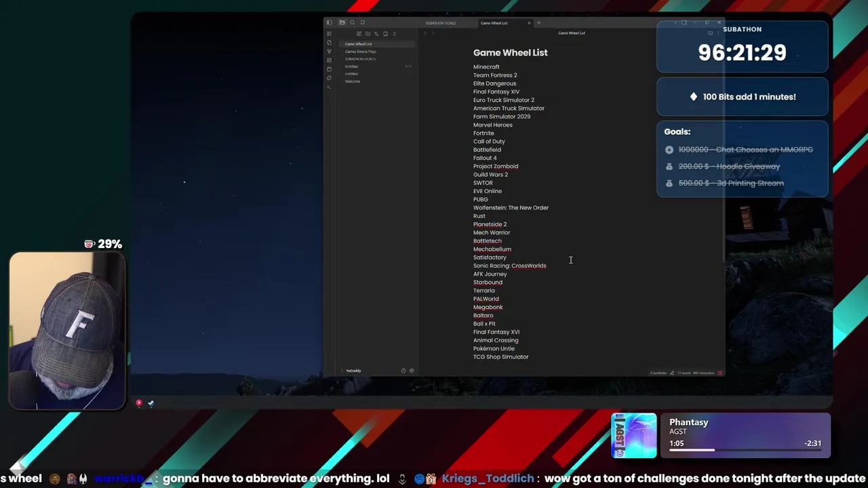
Task: Navigate back with the left arrow
Action: click(x=425, y=33)
